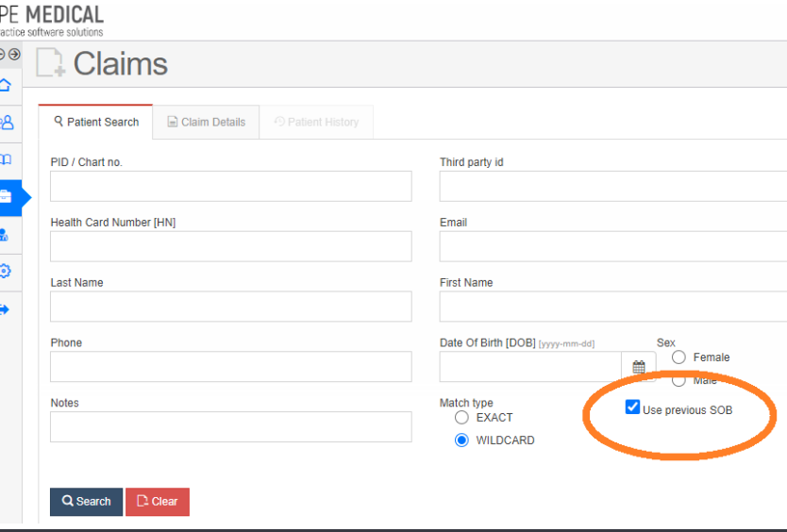Open the settings gear sidebar icon
The image size is (787, 532).
[x=5, y=272]
